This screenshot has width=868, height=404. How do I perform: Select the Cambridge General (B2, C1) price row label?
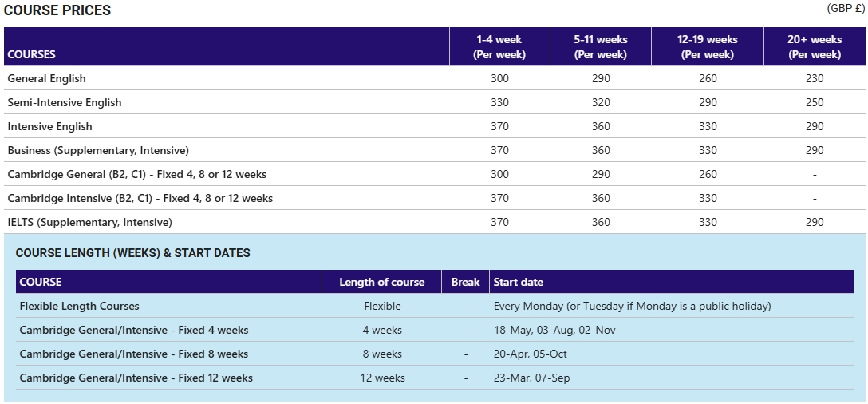pos(136,175)
